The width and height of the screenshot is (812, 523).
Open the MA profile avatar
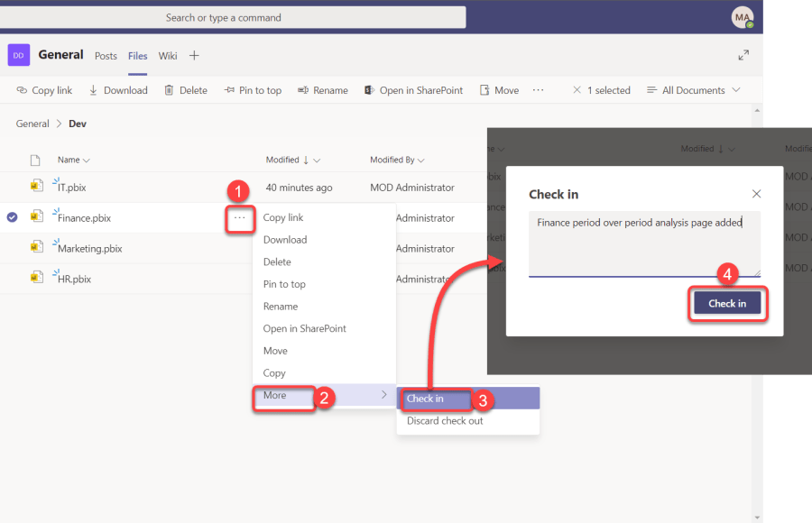[x=742, y=17]
